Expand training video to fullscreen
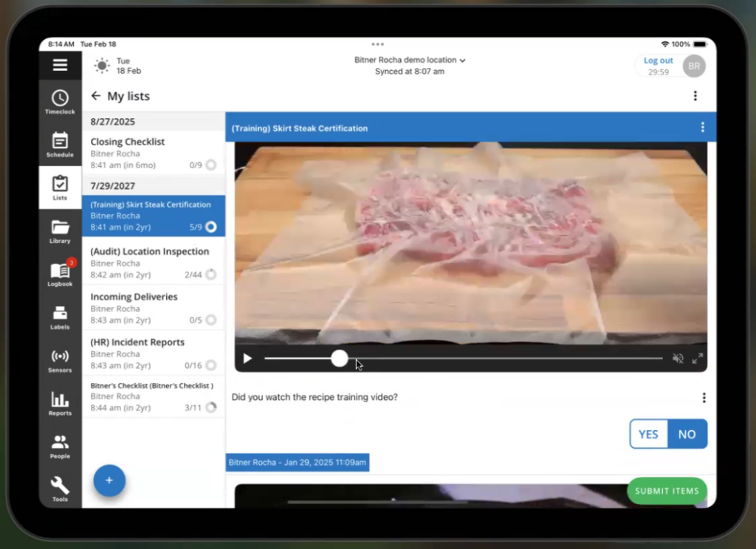 [697, 359]
